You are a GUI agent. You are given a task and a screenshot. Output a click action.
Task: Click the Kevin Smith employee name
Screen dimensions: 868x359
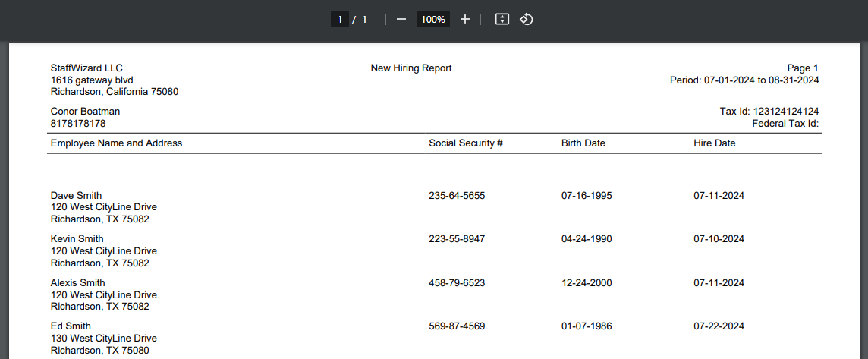[x=77, y=239]
